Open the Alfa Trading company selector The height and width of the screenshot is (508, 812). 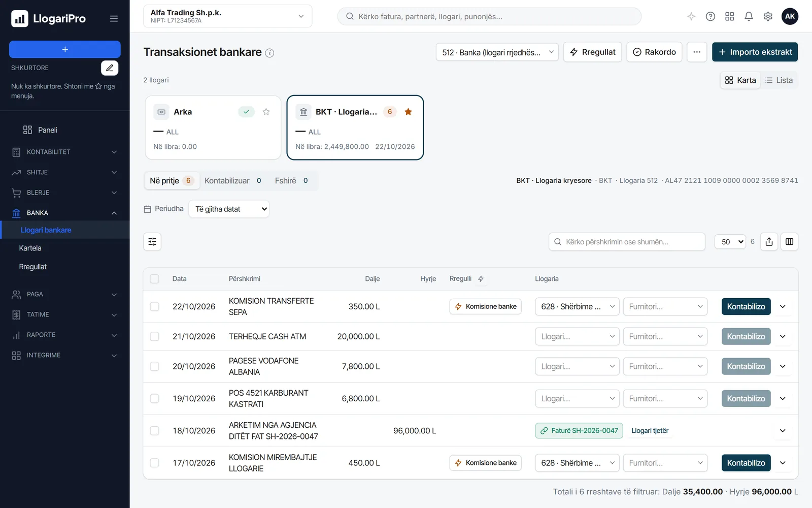point(228,16)
